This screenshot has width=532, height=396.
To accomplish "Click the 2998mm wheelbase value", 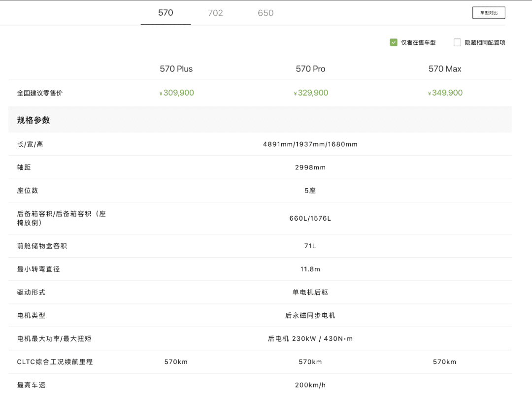I will 310,167.
